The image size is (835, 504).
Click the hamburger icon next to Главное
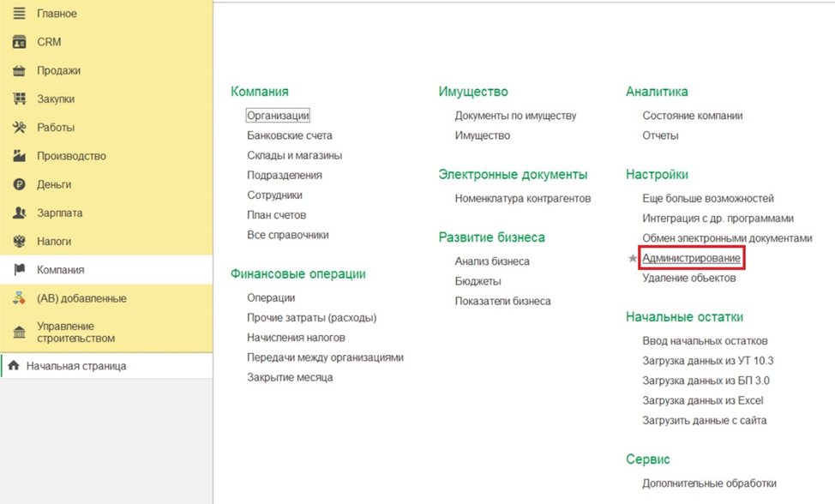[x=19, y=14]
